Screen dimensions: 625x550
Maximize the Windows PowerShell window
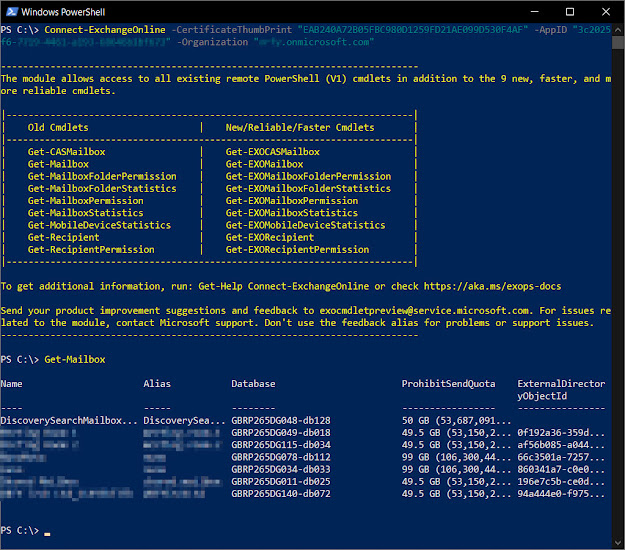570,12
